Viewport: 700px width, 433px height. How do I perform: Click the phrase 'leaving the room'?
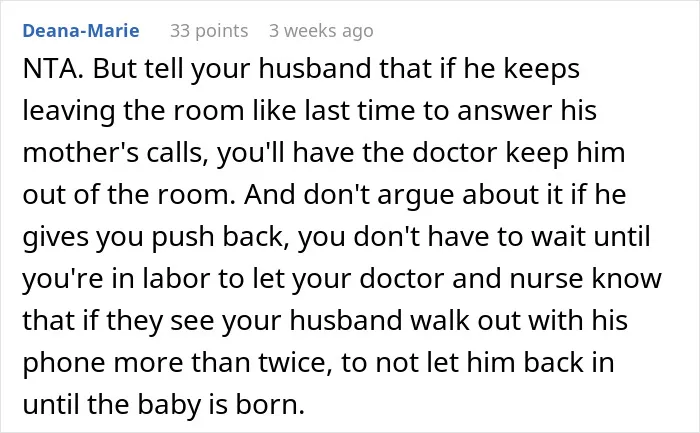pos(133,111)
